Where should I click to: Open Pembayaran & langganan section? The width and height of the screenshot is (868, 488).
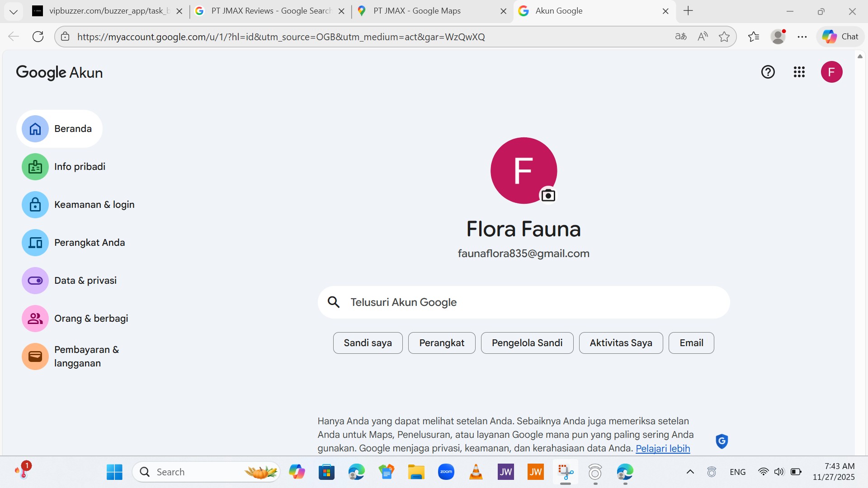[86, 357]
